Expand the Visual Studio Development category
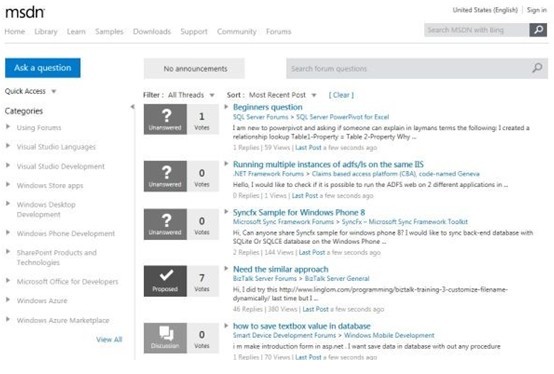This screenshot has height=374, width=554. point(8,165)
